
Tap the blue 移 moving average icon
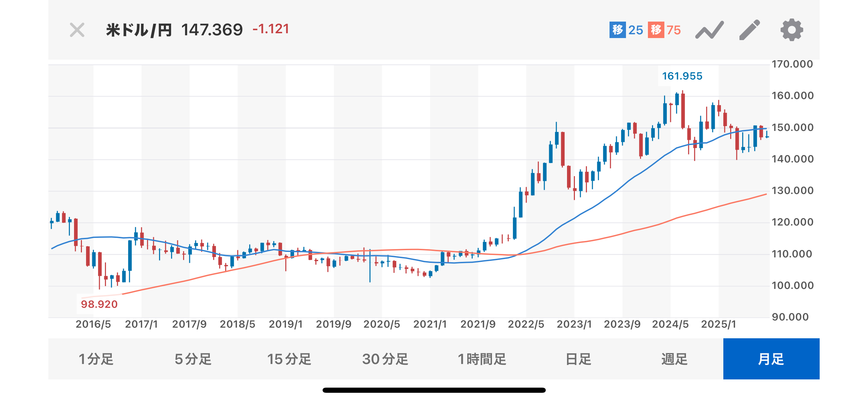[617, 30]
